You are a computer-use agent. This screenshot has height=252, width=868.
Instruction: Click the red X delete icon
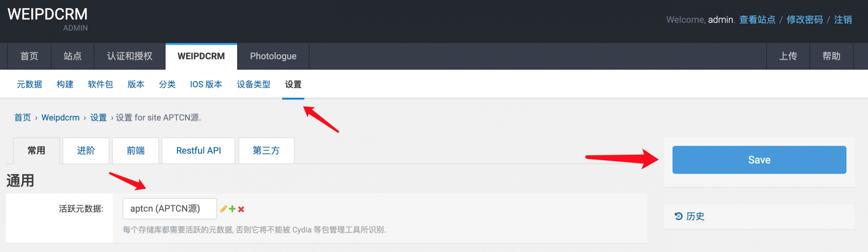(241, 209)
